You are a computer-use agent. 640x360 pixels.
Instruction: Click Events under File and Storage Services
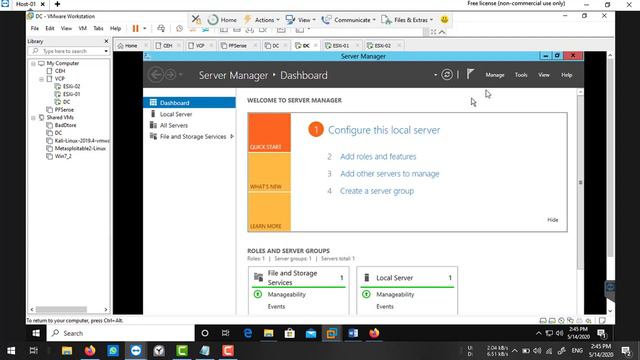(276, 307)
